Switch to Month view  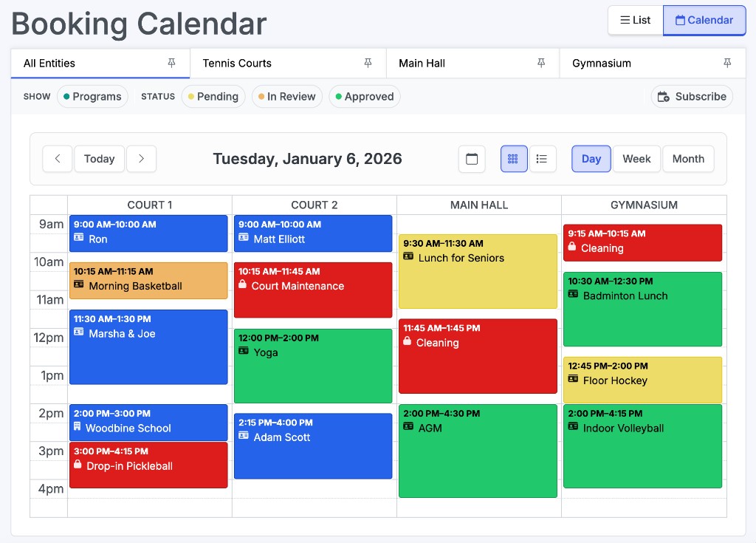(688, 158)
